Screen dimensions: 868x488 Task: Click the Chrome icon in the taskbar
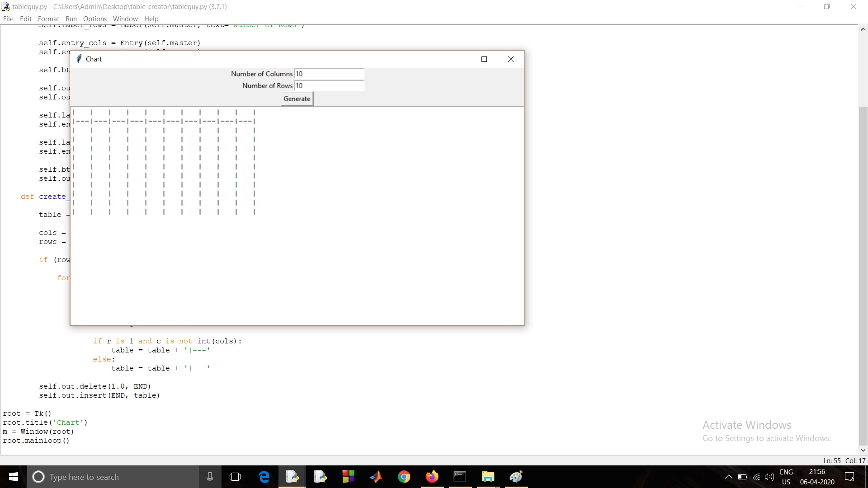(x=404, y=477)
